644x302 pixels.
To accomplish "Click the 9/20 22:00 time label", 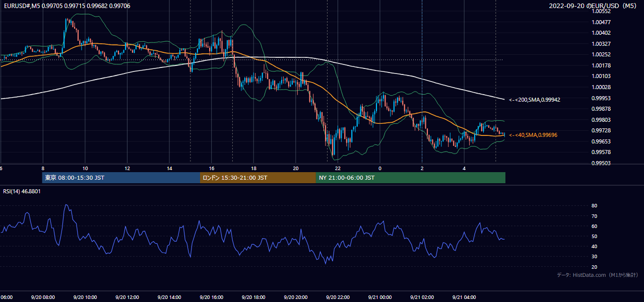I will 338,297.
